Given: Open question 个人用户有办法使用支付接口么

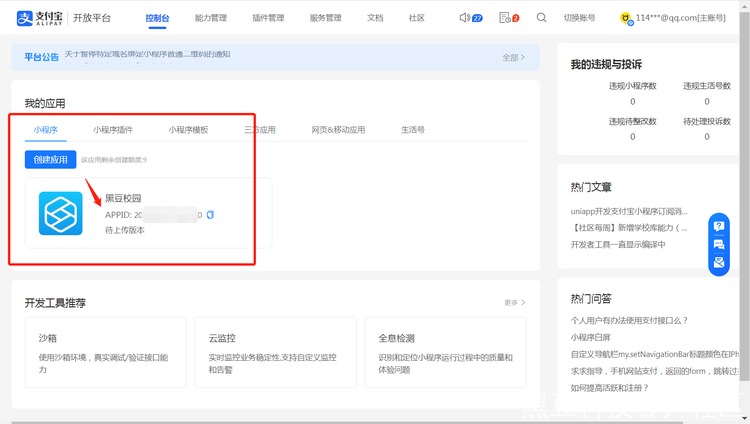Looking at the screenshot, I should point(629,320).
